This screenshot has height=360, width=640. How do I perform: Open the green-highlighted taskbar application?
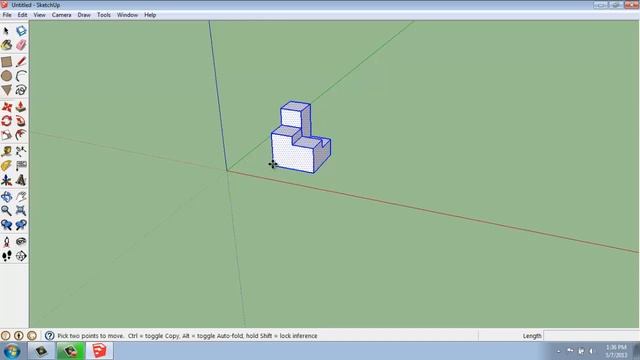70,351
